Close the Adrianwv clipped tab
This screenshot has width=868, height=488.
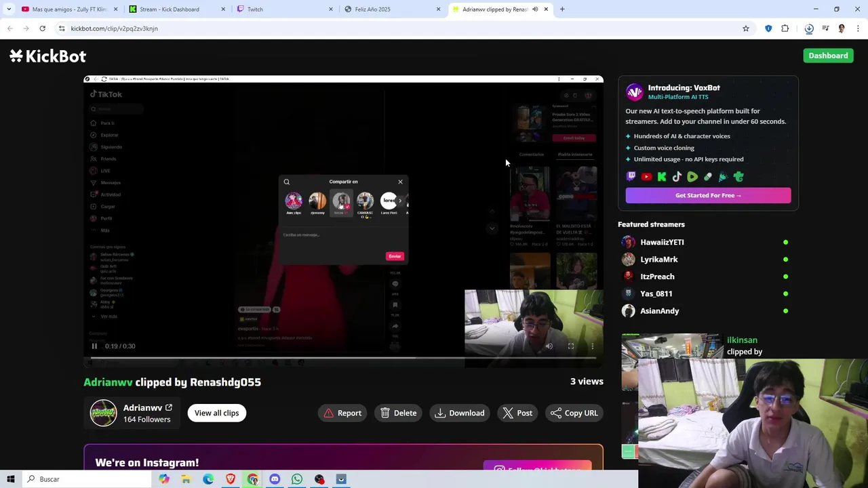pos(546,9)
